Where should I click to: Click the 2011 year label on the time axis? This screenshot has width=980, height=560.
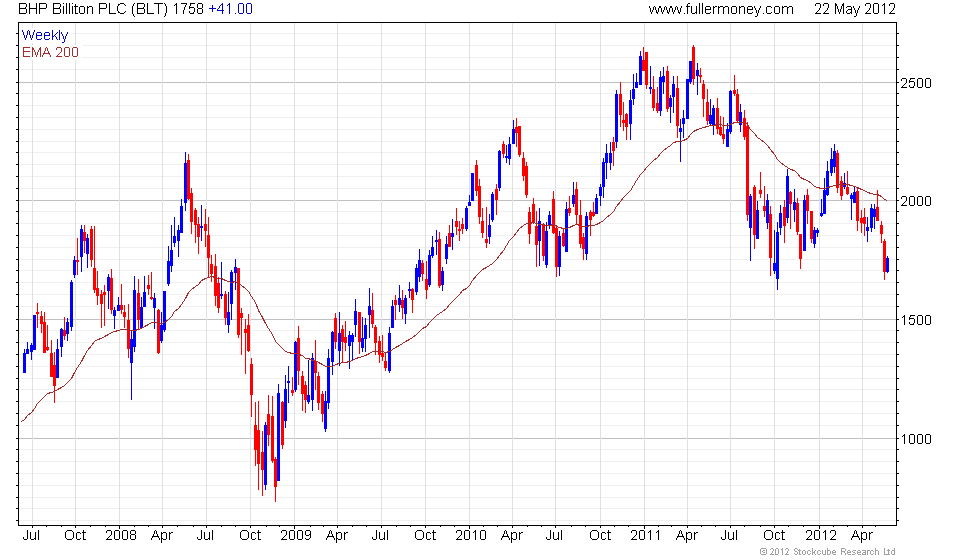click(x=646, y=536)
